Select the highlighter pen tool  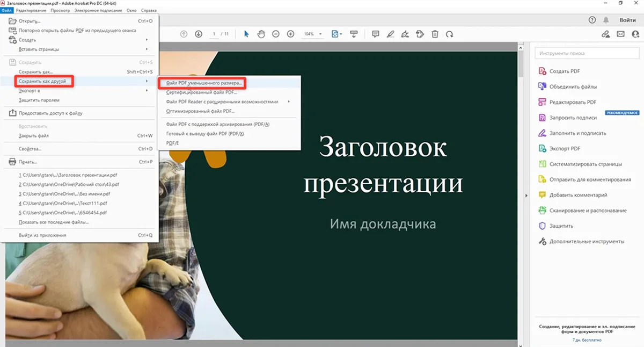pos(390,34)
